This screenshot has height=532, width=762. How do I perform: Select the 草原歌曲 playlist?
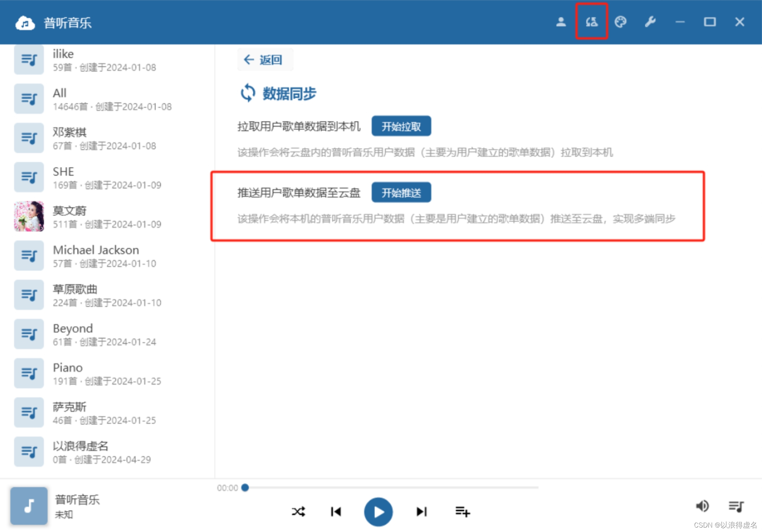click(x=75, y=294)
